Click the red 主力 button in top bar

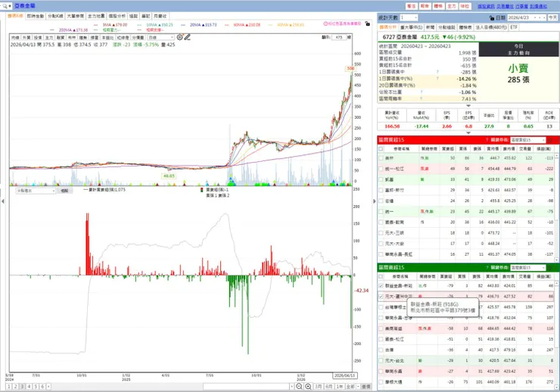point(452,6)
